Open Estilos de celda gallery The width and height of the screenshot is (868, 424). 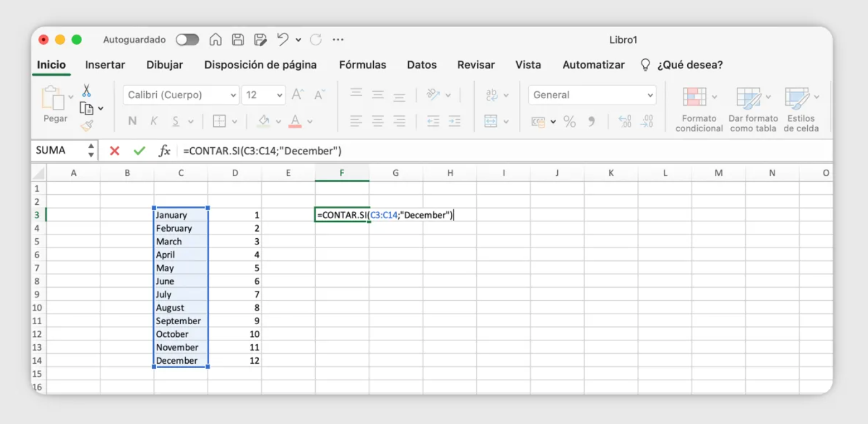tap(802, 109)
